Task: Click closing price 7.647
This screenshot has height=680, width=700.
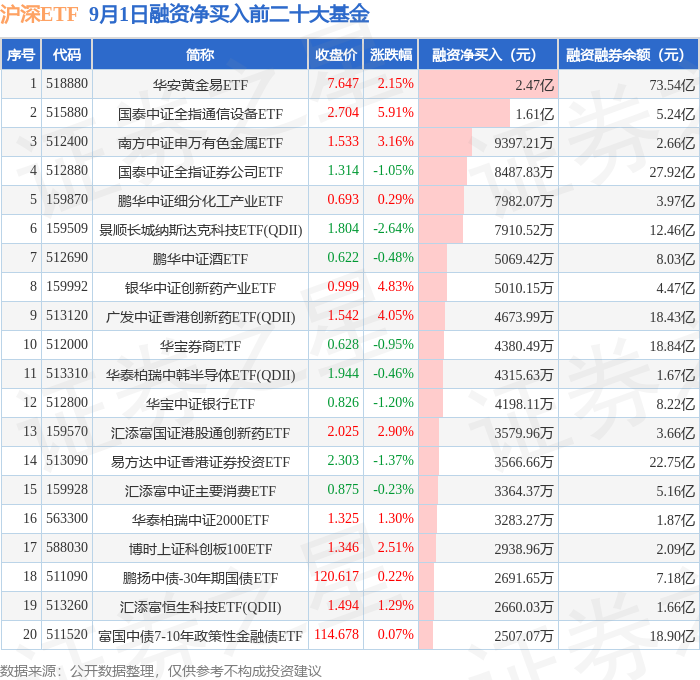Action: click(x=343, y=83)
